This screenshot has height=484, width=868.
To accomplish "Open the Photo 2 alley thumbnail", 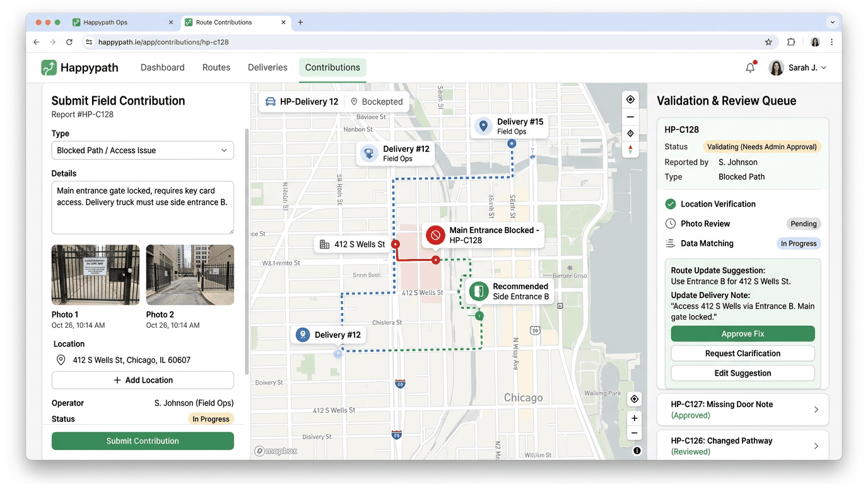I will click(190, 275).
